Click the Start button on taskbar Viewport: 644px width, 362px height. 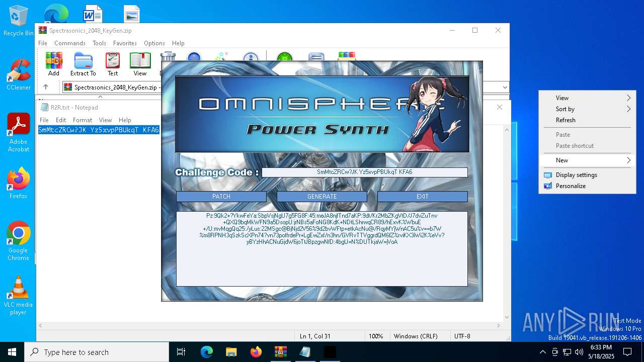[x=12, y=352]
